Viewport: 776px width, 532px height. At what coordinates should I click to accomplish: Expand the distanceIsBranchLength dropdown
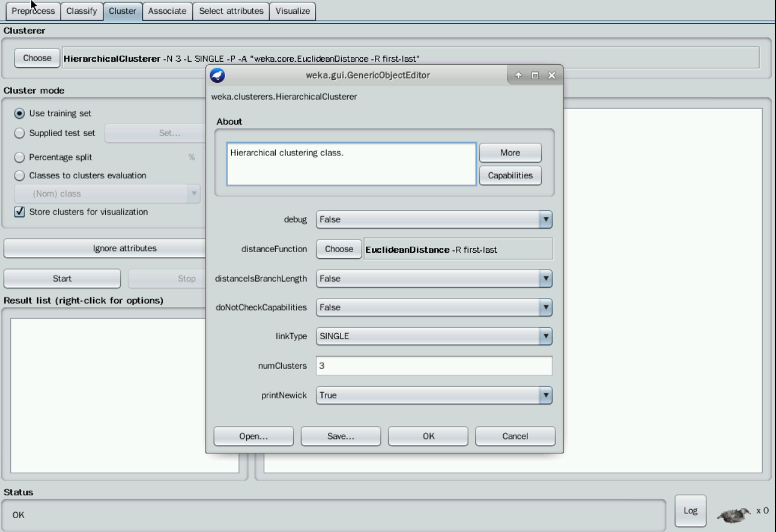click(x=434, y=279)
